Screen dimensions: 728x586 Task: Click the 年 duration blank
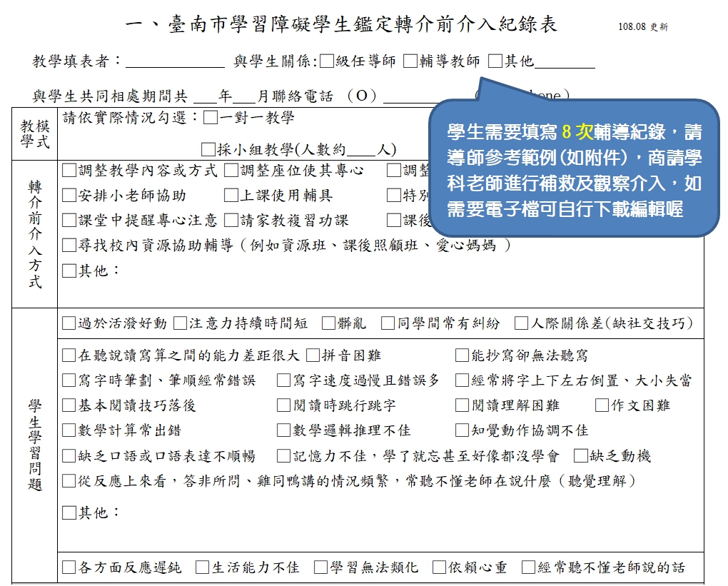(x=206, y=97)
